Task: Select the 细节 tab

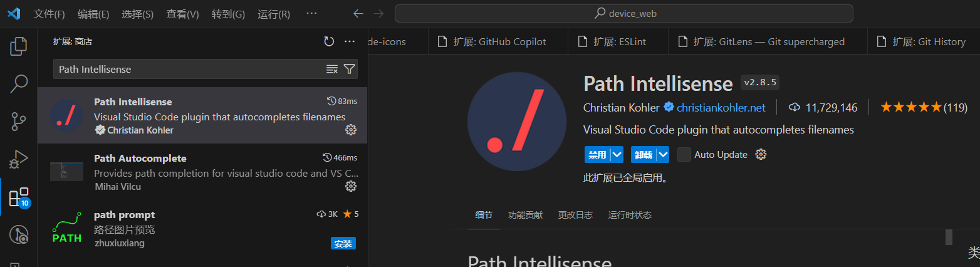Action: click(484, 215)
